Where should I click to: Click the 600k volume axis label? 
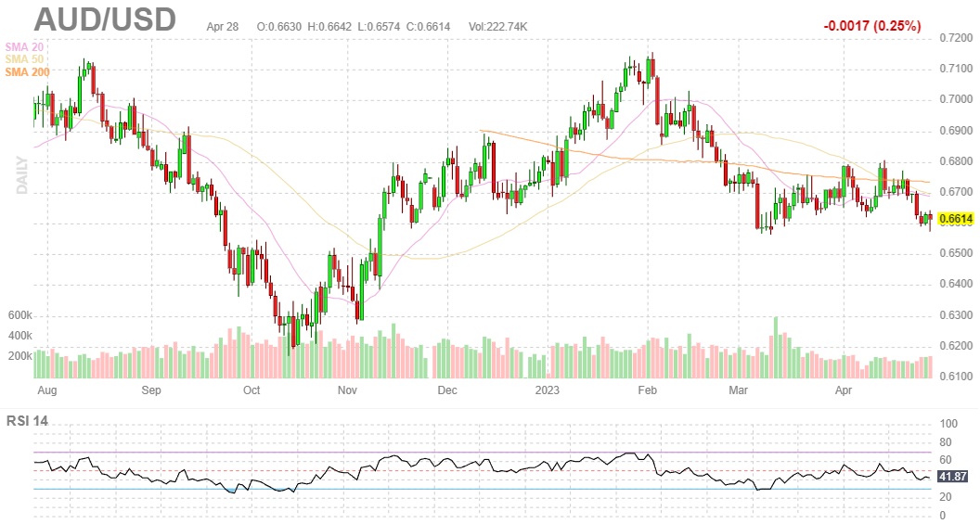pyautogui.click(x=20, y=316)
